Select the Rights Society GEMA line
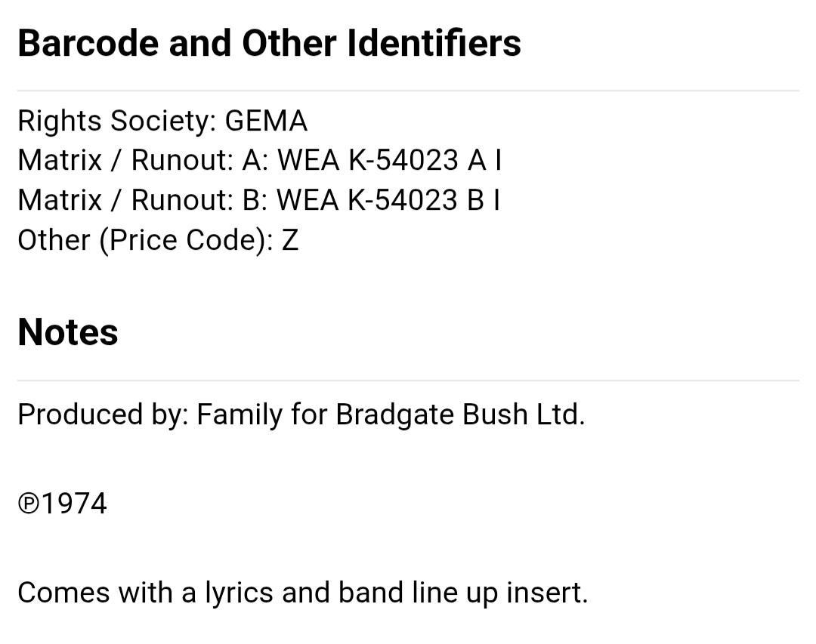Image resolution: width=816 pixels, height=644 pixels. coord(162,122)
